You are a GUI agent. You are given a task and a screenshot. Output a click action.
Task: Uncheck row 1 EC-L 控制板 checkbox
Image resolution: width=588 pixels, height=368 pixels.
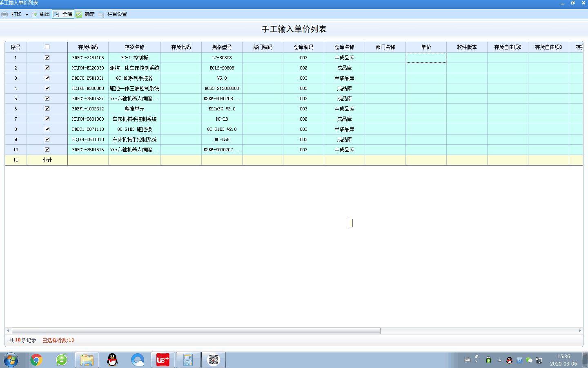(x=47, y=58)
